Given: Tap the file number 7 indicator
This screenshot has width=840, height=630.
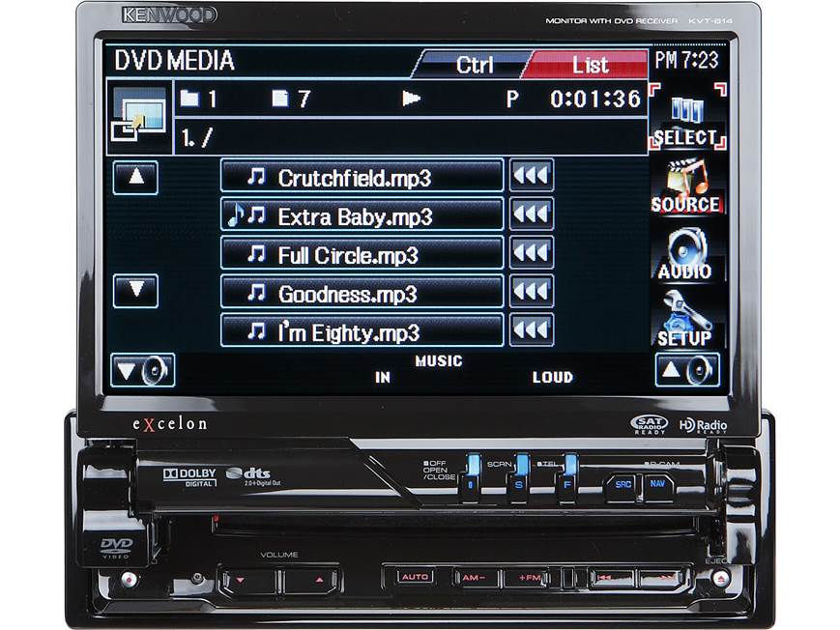Looking at the screenshot, I should 291,100.
